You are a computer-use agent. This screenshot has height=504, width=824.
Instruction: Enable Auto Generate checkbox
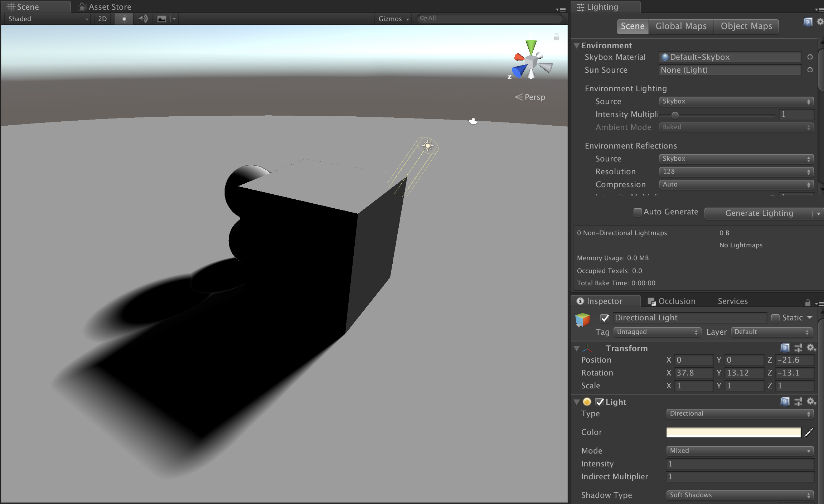638,212
